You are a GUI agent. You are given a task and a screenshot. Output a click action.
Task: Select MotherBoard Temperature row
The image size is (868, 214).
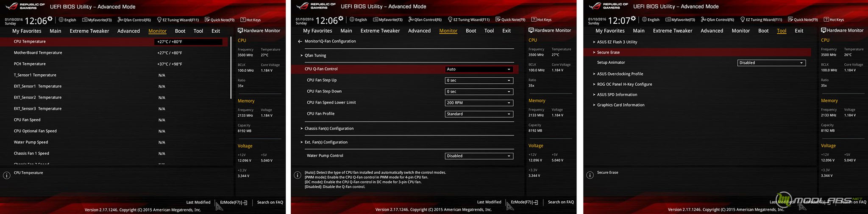point(114,53)
